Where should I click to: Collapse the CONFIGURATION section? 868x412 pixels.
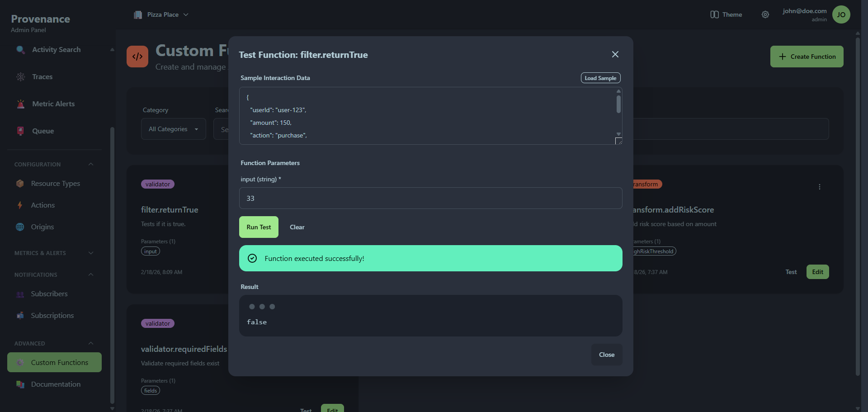[x=90, y=164]
